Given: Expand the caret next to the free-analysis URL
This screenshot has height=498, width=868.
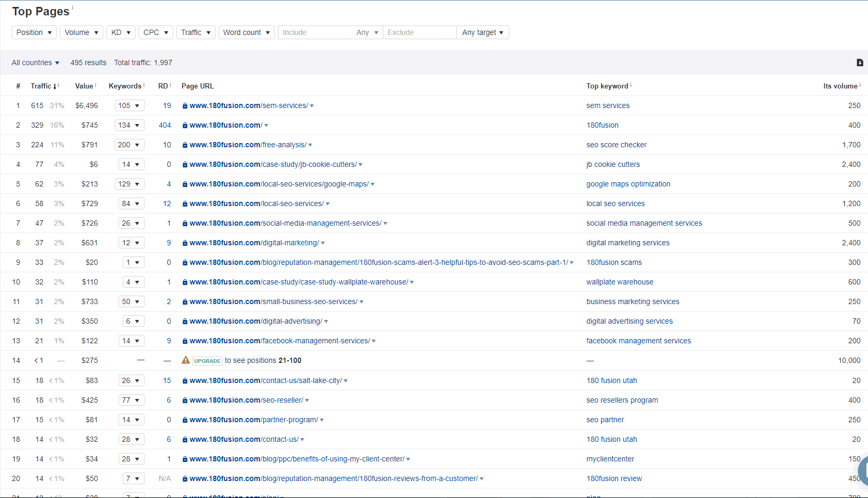Looking at the screenshot, I should [x=311, y=145].
